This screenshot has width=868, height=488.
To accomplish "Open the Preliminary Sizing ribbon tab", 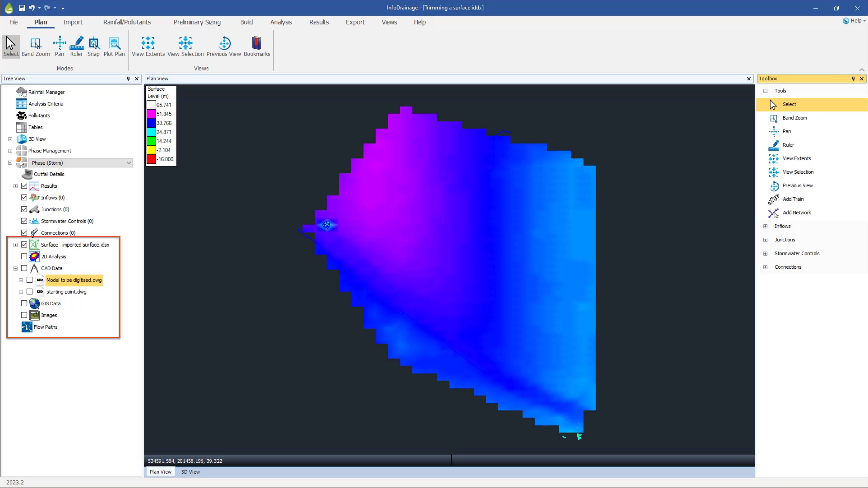I will (x=197, y=22).
